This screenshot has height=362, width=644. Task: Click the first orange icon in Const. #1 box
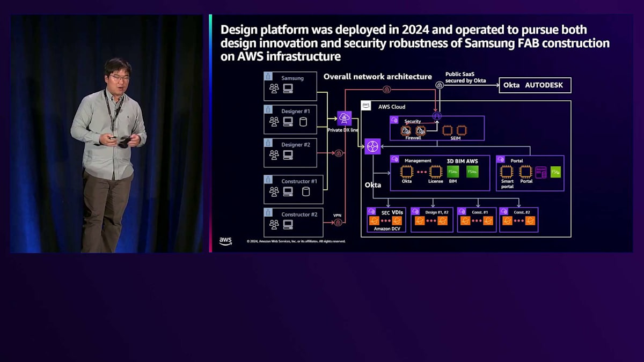tap(465, 221)
